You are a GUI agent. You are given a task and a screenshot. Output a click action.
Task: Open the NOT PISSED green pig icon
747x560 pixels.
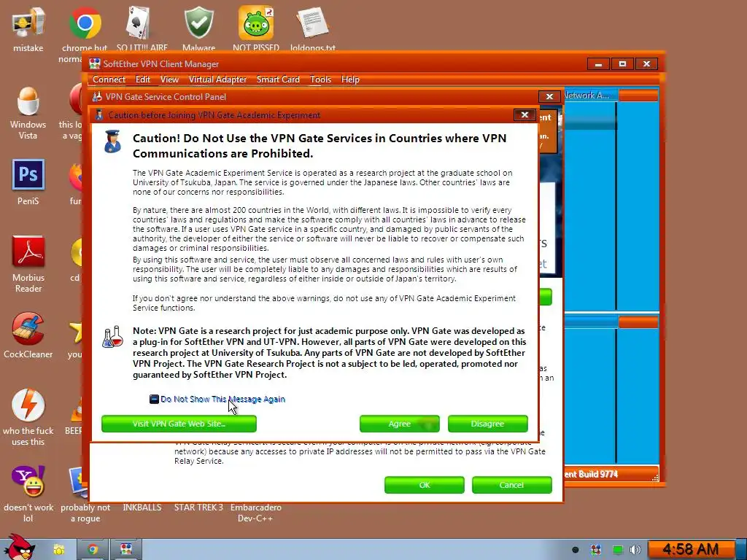pos(256,23)
